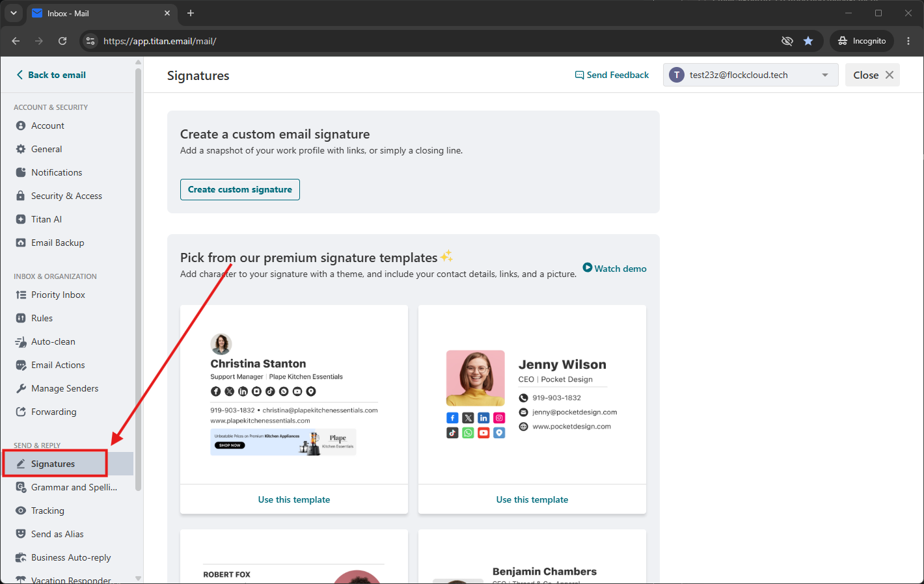Open a new browser tab
The width and height of the screenshot is (924, 584).
(x=191, y=13)
